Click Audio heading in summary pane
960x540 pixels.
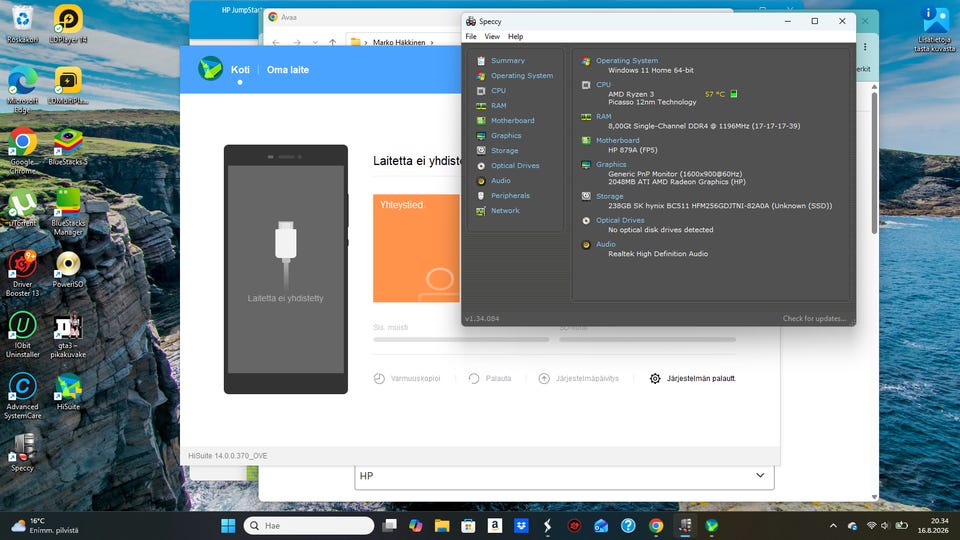pos(606,244)
